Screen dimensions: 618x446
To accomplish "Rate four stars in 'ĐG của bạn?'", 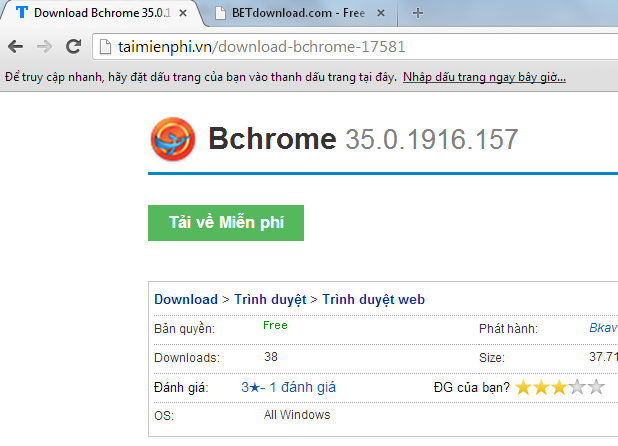I will tap(577, 387).
